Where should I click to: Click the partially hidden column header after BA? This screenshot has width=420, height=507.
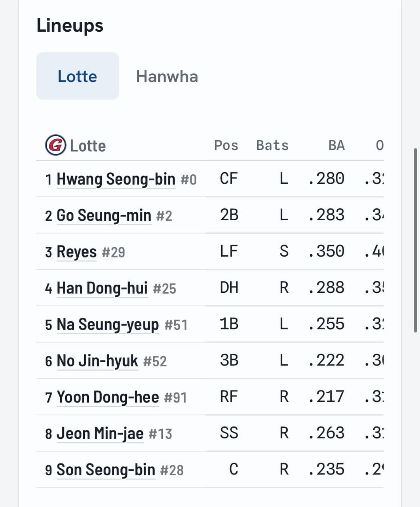tap(380, 145)
